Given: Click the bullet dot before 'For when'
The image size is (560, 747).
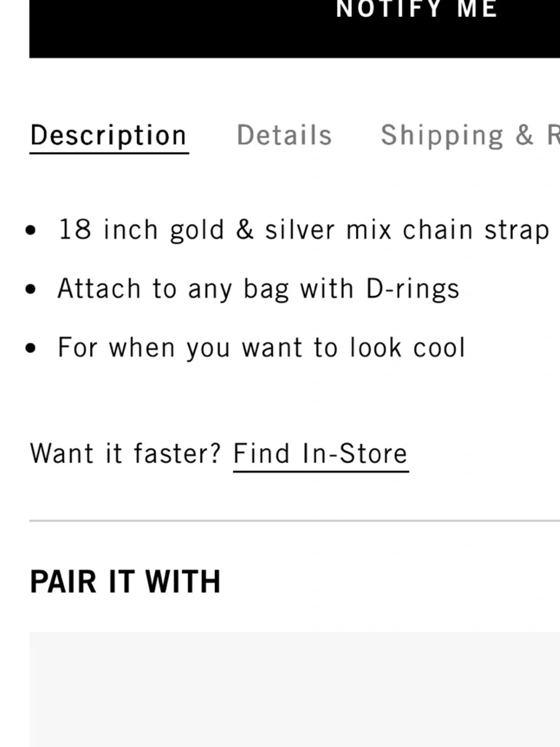Looking at the screenshot, I should pos(31,349).
